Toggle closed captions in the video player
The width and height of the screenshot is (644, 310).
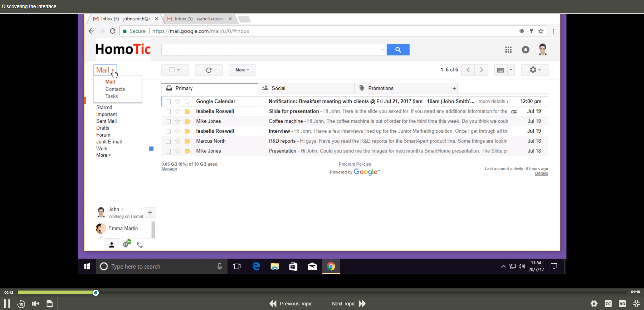[x=608, y=304]
